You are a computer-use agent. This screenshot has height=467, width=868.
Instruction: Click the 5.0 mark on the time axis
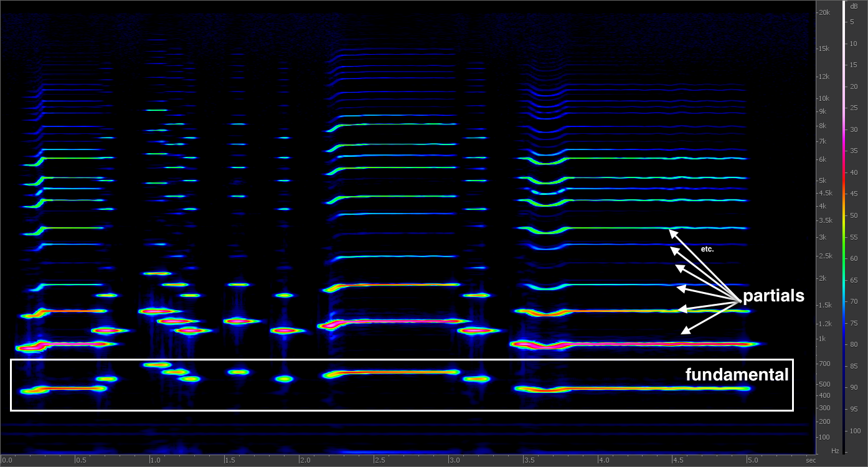(x=752, y=459)
